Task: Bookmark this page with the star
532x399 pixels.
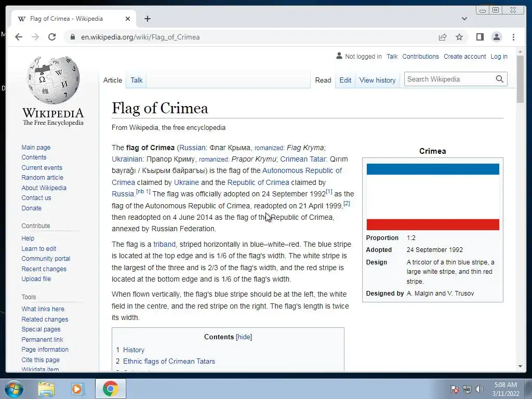Action: click(x=459, y=37)
